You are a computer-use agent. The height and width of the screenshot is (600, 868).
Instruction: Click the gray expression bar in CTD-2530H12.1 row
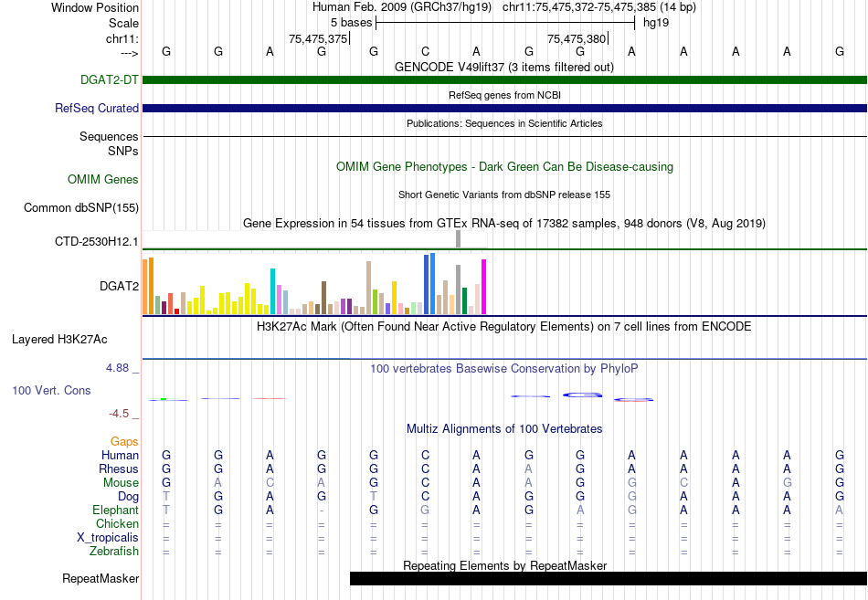(x=458, y=239)
